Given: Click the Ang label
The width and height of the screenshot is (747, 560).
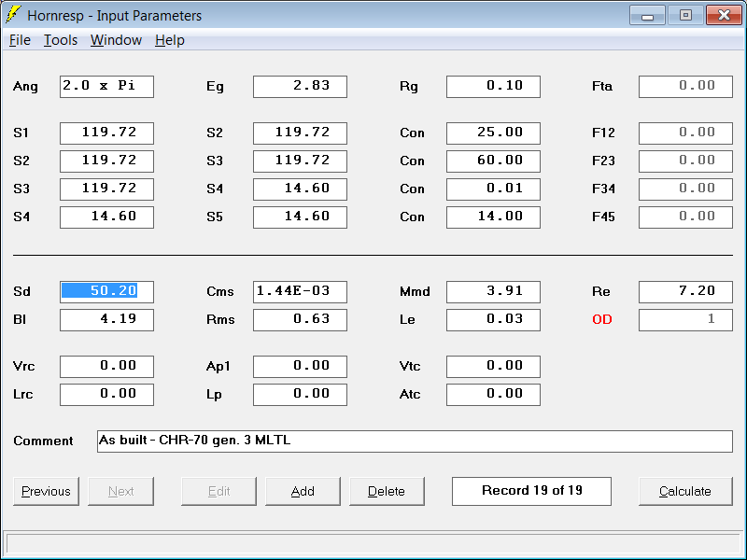Looking at the screenshot, I should click(x=25, y=87).
